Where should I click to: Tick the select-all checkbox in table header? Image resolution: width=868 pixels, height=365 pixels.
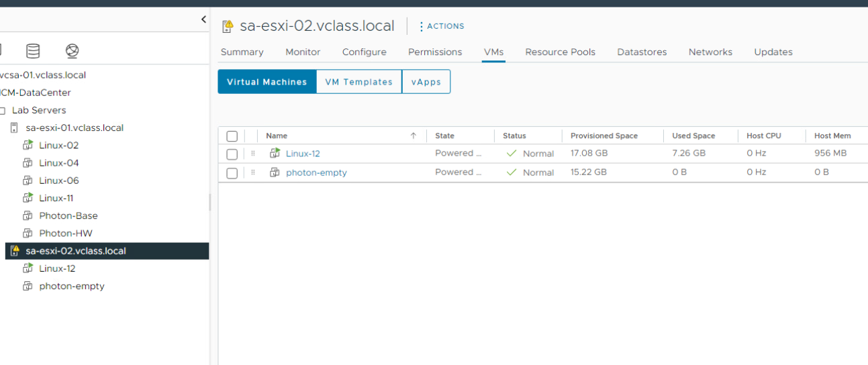pyautogui.click(x=232, y=136)
